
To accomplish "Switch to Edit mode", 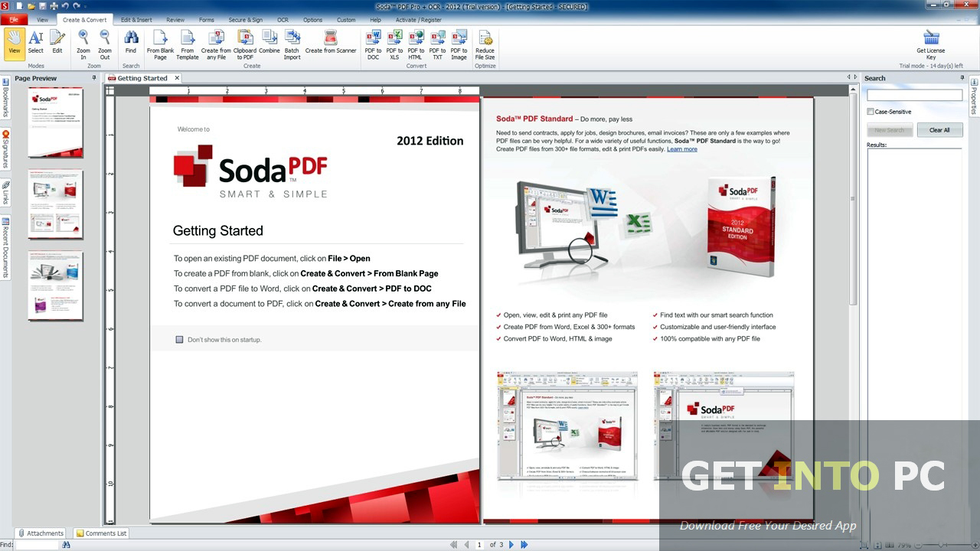I will point(57,43).
